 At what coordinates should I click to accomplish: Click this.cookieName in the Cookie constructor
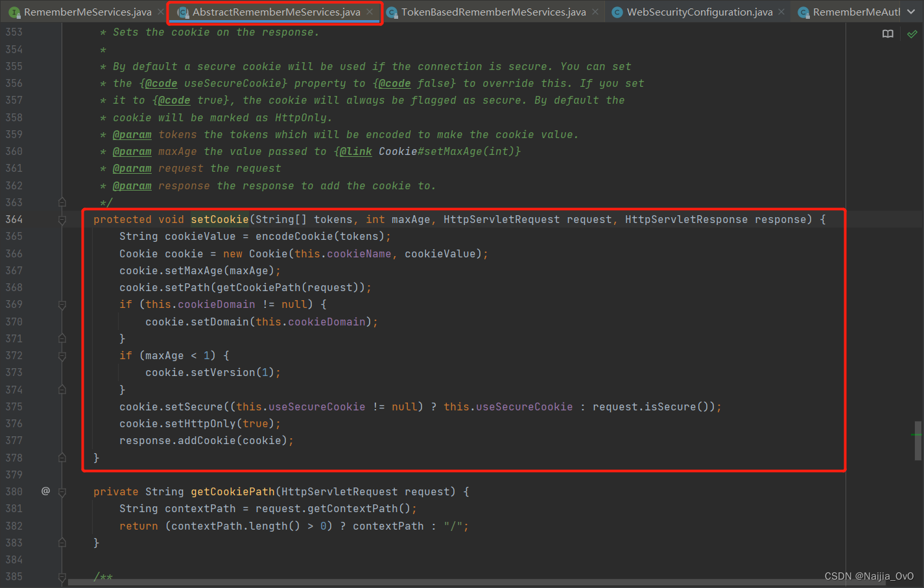click(343, 253)
